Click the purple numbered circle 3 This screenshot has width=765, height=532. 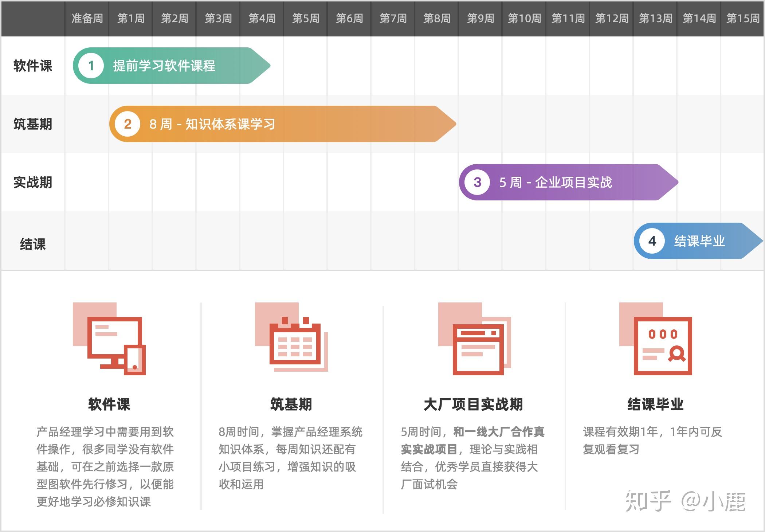click(477, 182)
